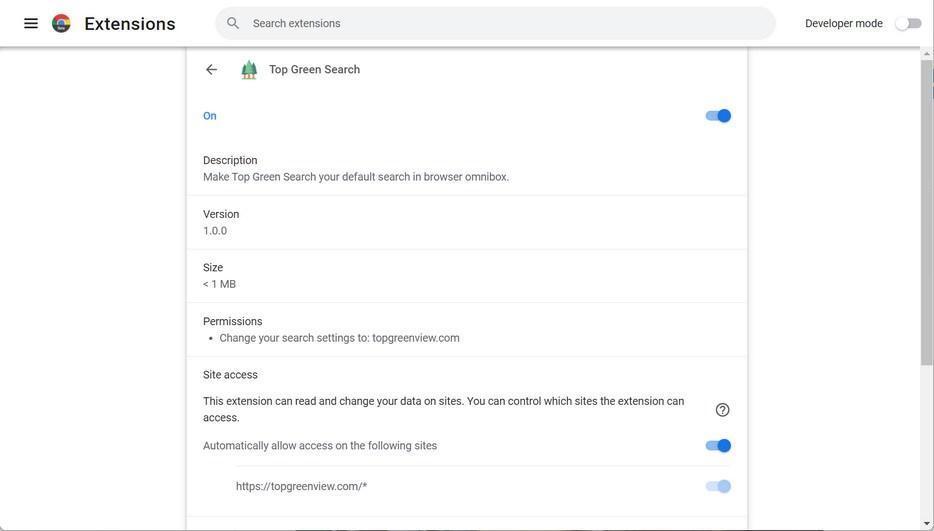Viewport: 934px width, 531px height.
Task: Click the Site access section label
Action: (x=230, y=375)
